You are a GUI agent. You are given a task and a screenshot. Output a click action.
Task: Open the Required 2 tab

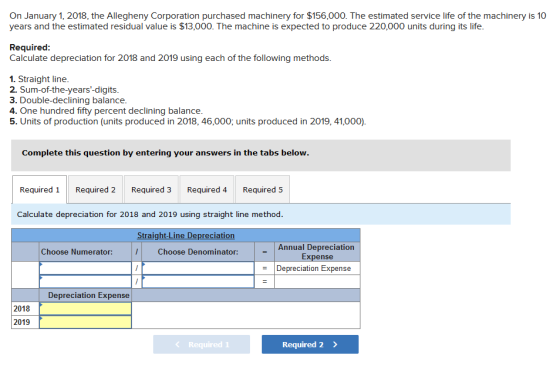click(95, 190)
